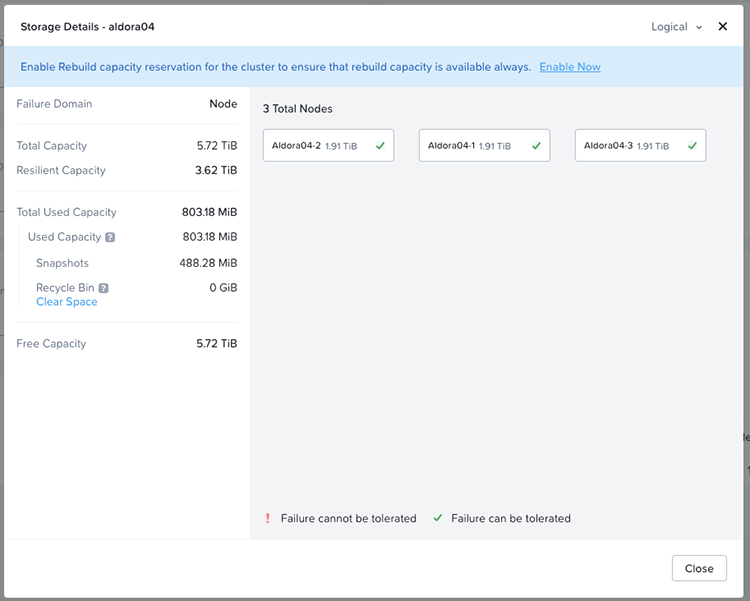Click the Snapshots row label
Image resolution: width=750 pixels, height=601 pixels.
[x=62, y=263]
